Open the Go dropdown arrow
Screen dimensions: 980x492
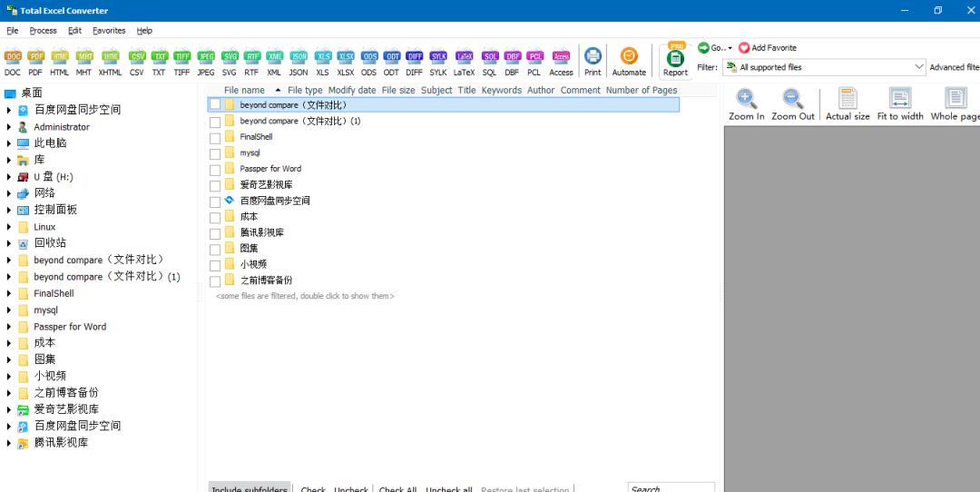pos(730,48)
